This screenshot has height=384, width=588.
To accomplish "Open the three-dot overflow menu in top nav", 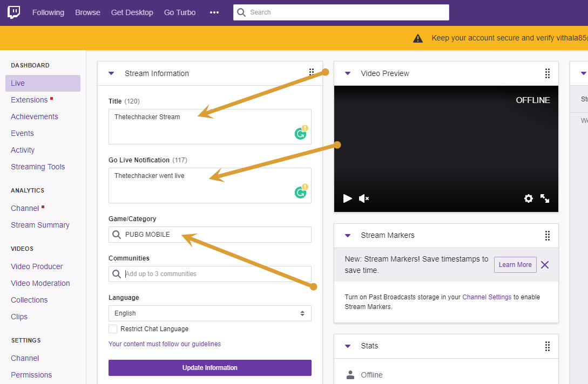I will pyautogui.click(x=214, y=12).
